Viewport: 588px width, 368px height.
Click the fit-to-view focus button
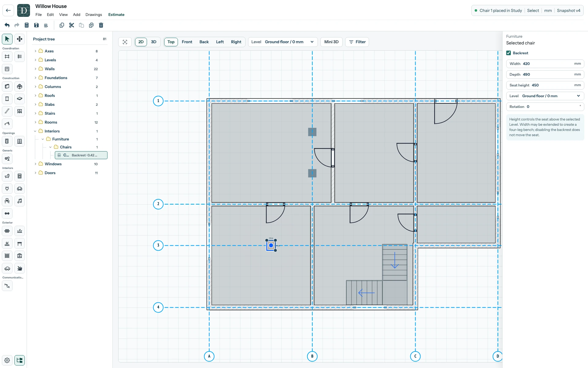(x=125, y=42)
